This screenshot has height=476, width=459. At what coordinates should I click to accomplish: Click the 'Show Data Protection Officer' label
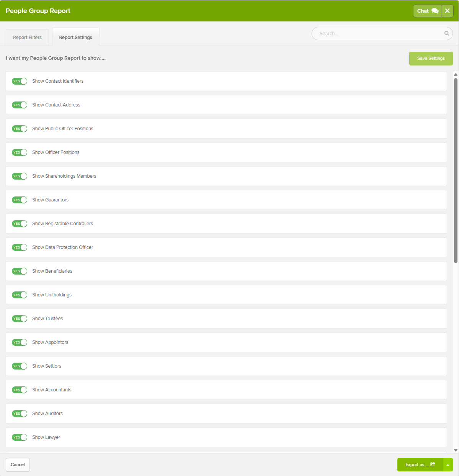coord(63,247)
